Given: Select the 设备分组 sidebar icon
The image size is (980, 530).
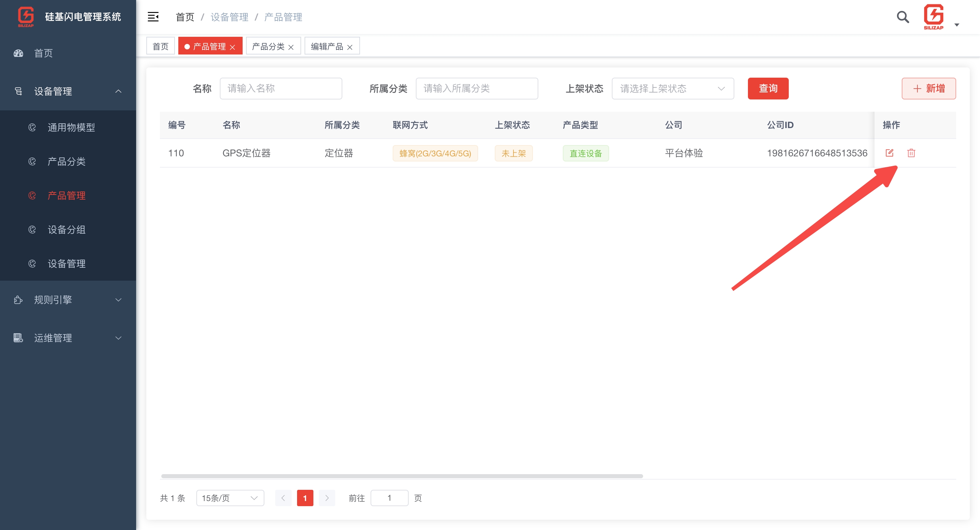Looking at the screenshot, I should pyautogui.click(x=32, y=230).
